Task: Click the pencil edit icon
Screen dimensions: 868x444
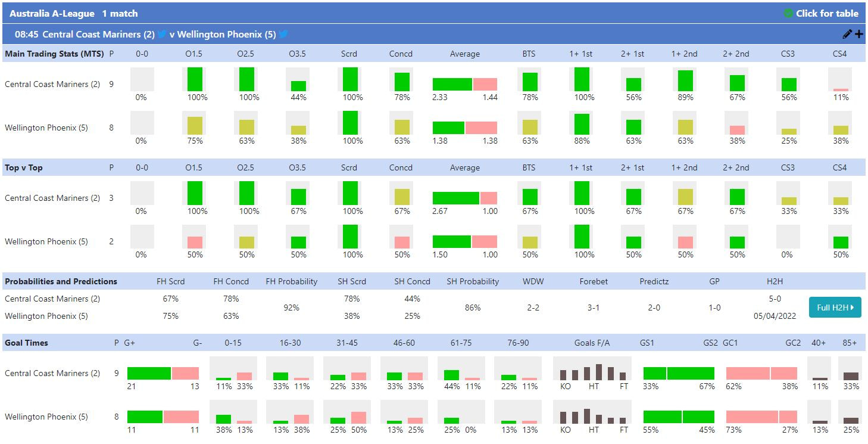Action: point(847,35)
